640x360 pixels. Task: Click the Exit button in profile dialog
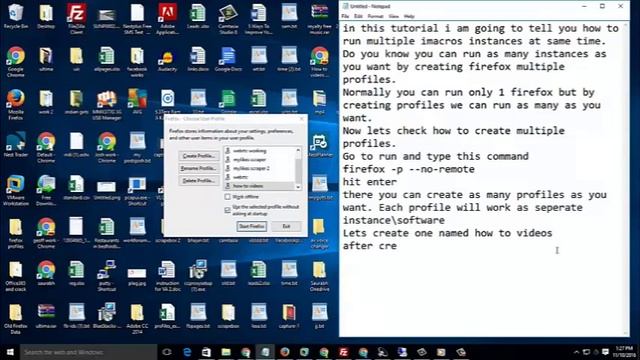287,226
